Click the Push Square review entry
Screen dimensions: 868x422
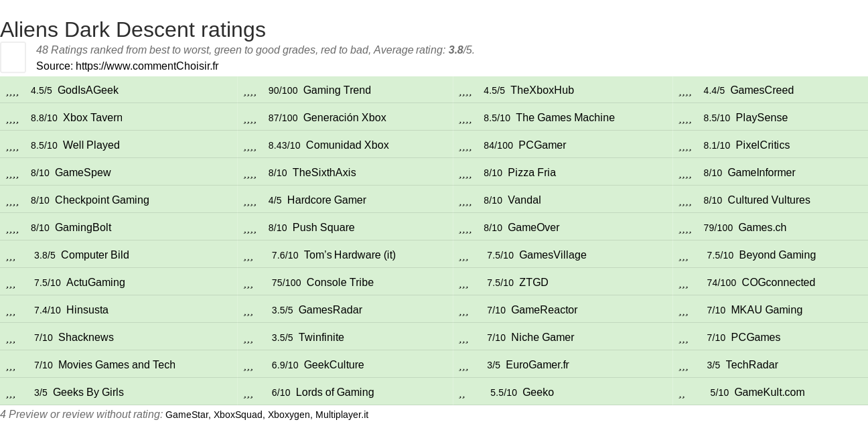click(x=323, y=228)
